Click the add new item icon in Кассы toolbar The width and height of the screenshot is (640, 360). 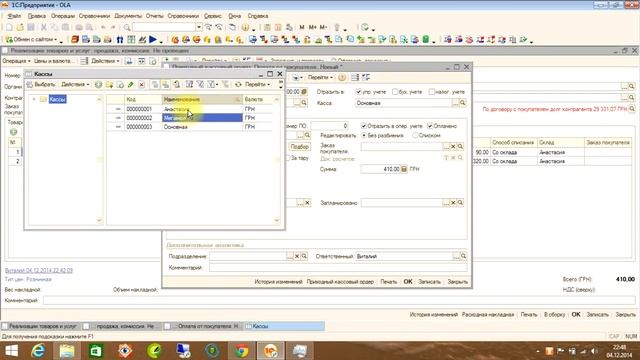pyautogui.click(x=98, y=84)
